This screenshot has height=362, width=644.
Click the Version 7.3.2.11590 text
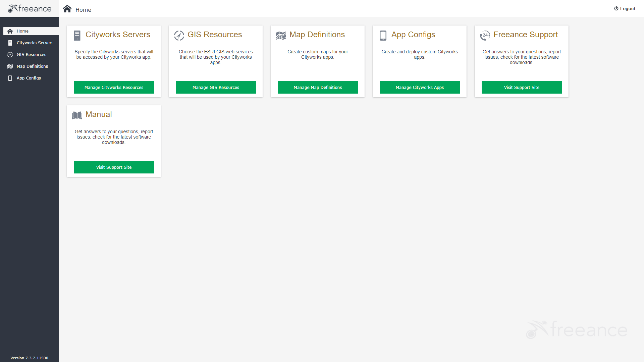tap(29, 358)
